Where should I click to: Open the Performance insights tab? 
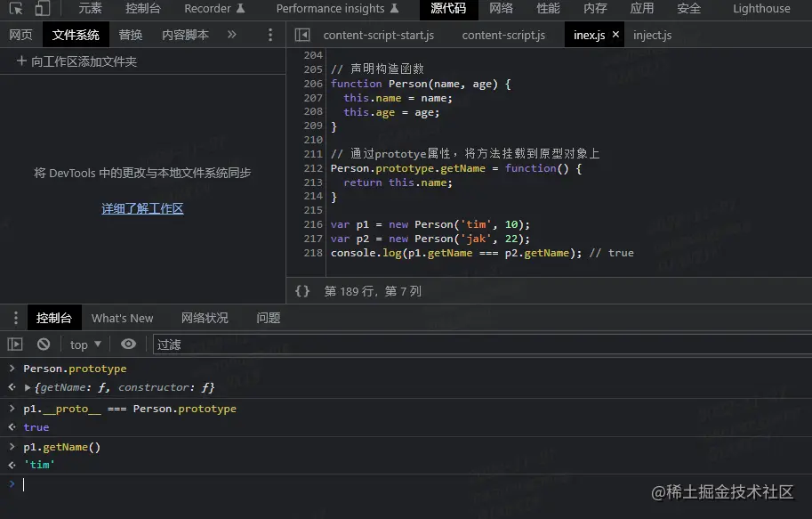[x=337, y=8]
